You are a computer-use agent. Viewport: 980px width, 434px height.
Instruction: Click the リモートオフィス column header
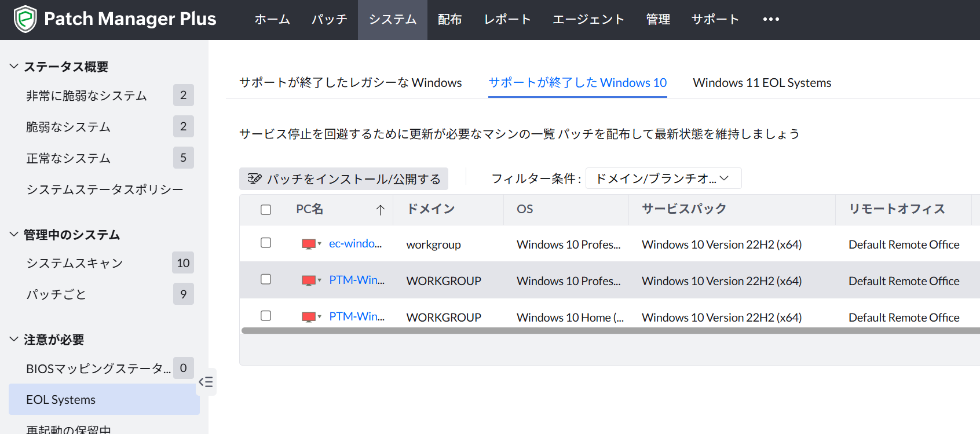[x=897, y=209]
